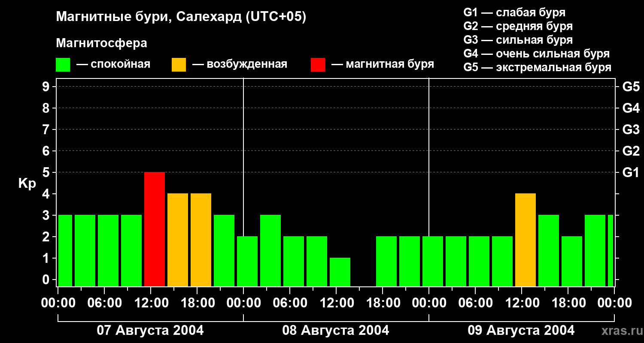644x343 pixels.
Task: Click the '06:00' time label for 07 Августа
Action: 105,303
